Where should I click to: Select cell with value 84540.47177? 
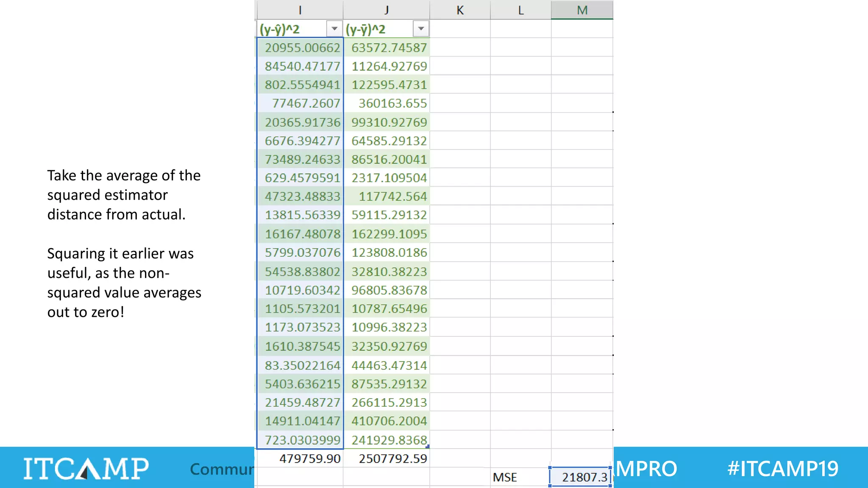pos(300,66)
